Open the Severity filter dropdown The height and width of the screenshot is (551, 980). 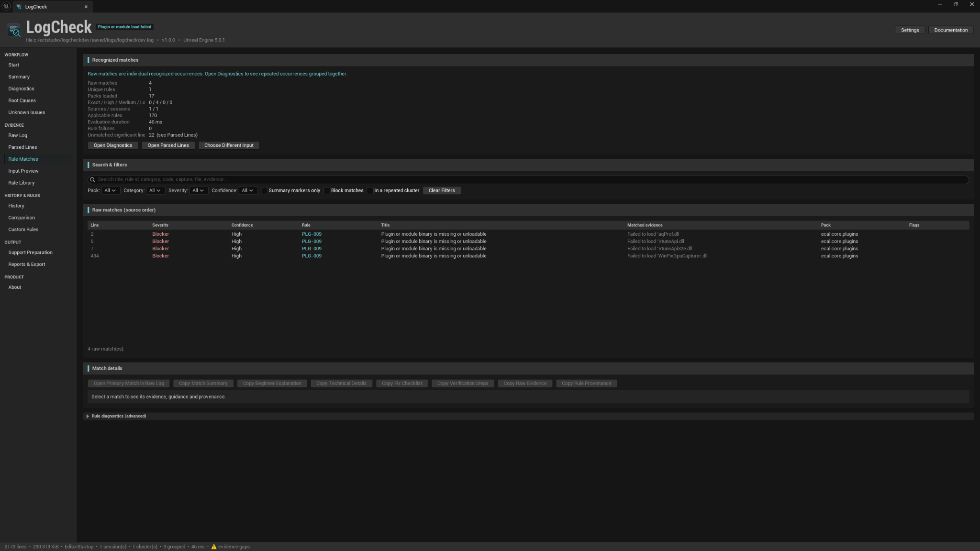198,190
